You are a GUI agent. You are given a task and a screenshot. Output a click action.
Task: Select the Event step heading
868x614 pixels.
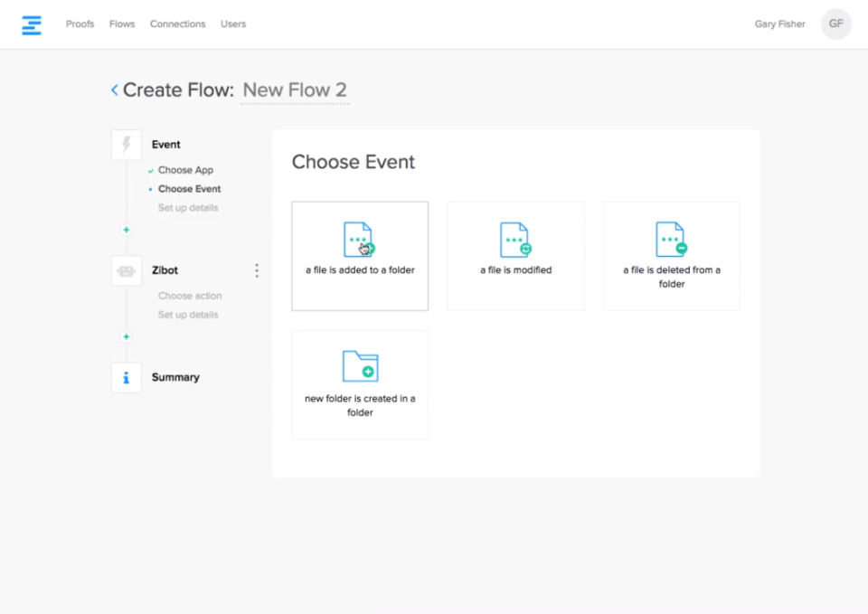(166, 145)
